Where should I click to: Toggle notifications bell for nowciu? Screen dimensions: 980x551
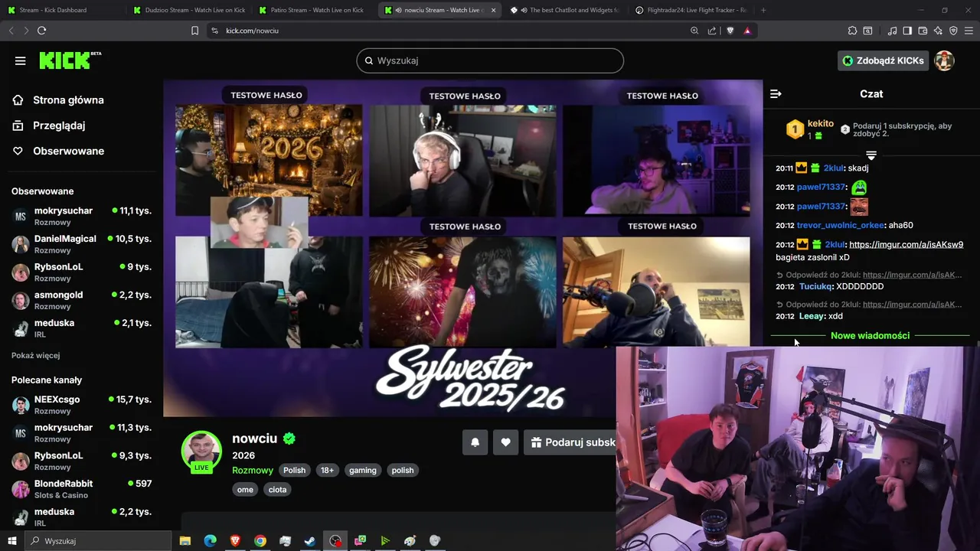click(475, 442)
